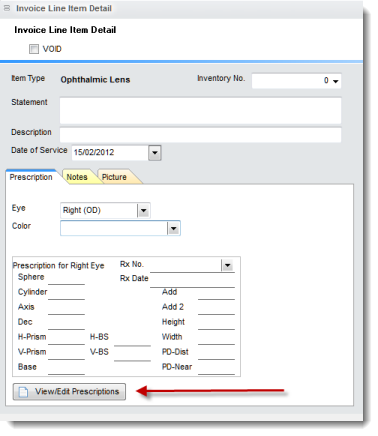Open the Rx No. dropdown

pyautogui.click(x=227, y=266)
